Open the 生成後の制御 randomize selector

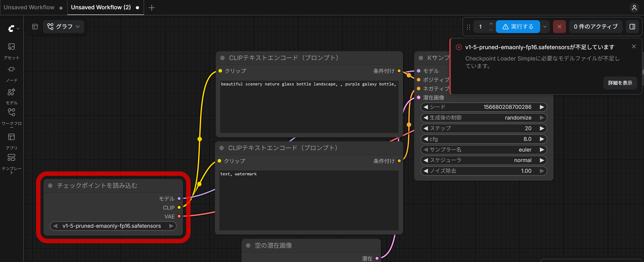coord(483,118)
